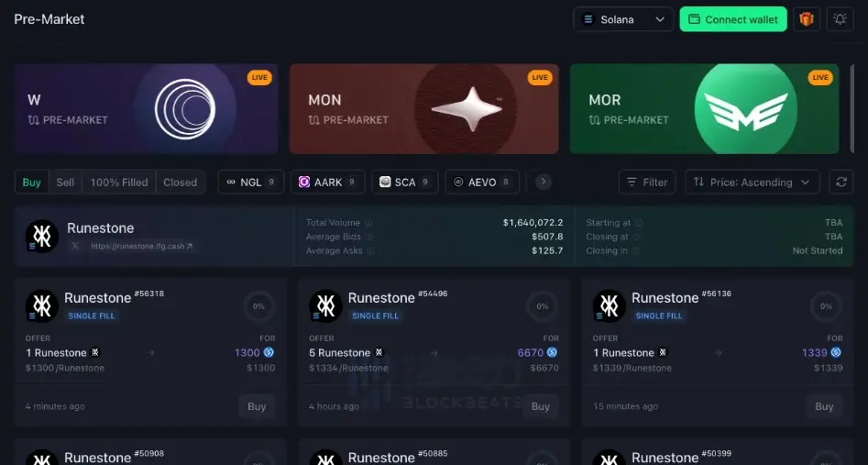Expand Price: Ascending sort dropdown
The height and width of the screenshot is (465, 868).
[752, 183]
